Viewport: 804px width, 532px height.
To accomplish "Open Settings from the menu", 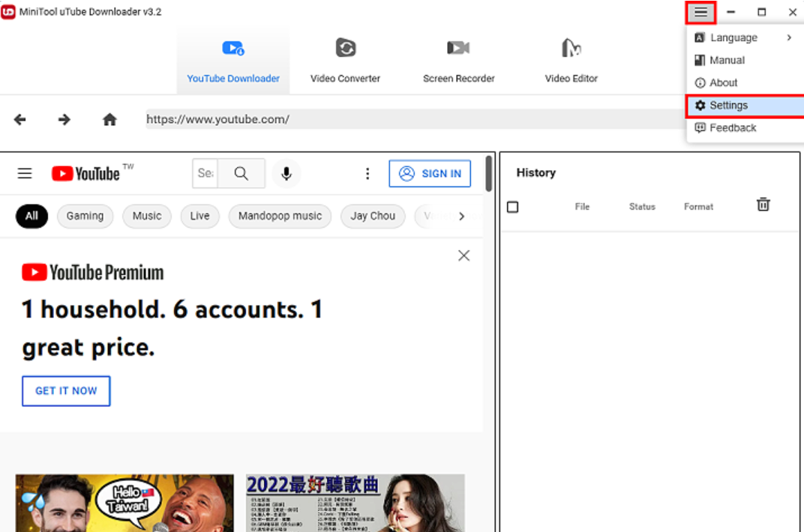I will (745, 106).
